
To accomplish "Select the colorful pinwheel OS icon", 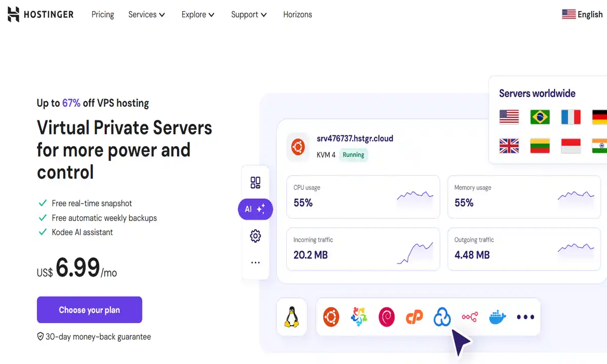I will [359, 317].
